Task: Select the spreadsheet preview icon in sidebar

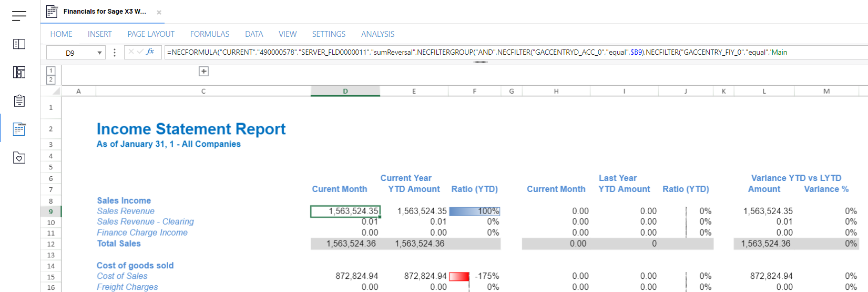Action: pyautogui.click(x=19, y=129)
